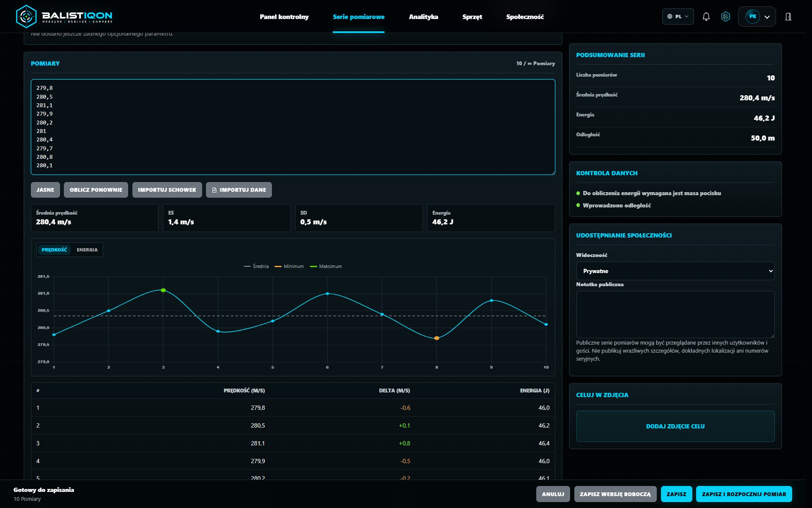Toggle the Jasne light theme button

(45, 190)
